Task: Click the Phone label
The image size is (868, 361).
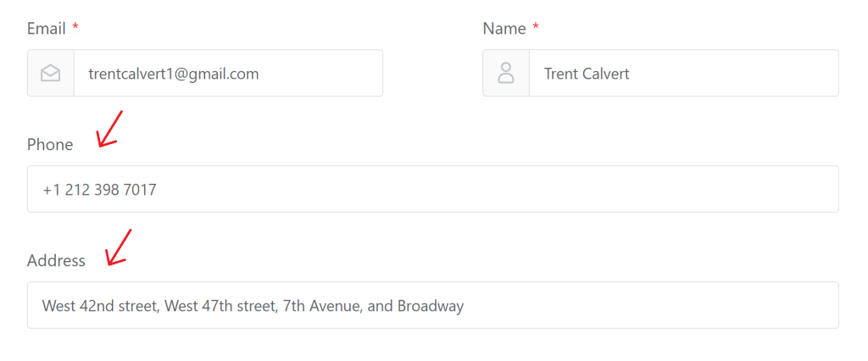Action: (x=50, y=145)
